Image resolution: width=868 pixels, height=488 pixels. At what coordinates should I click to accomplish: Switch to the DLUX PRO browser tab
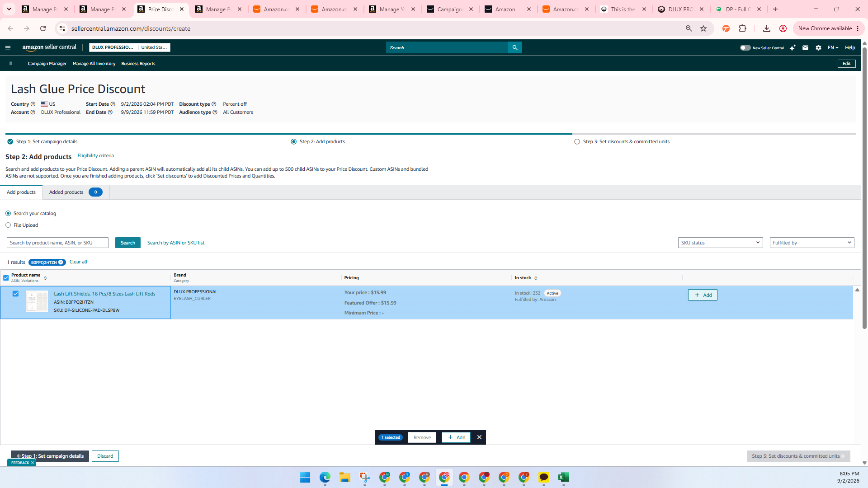coord(680,9)
